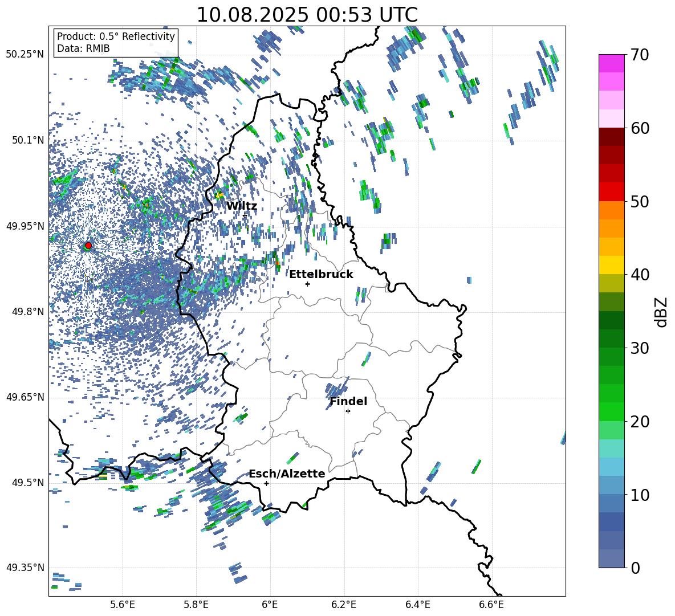Click the latitude label 49.35°N
Image resolution: width=675 pixels, height=616 pixels.
pos(25,568)
